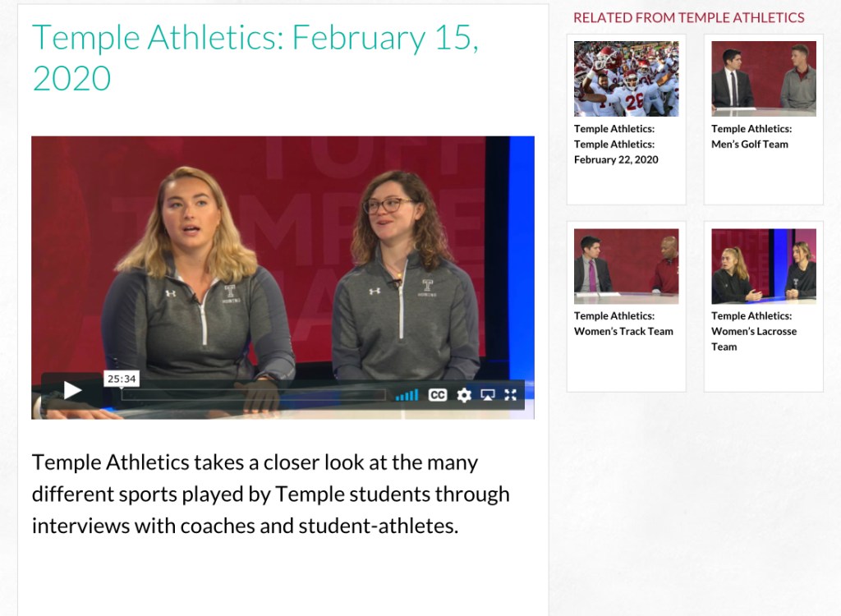Click the 'RELATED FROM TEMPLE ATHLETICS' heading
The height and width of the screenshot is (616, 841).
pos(687,17)
